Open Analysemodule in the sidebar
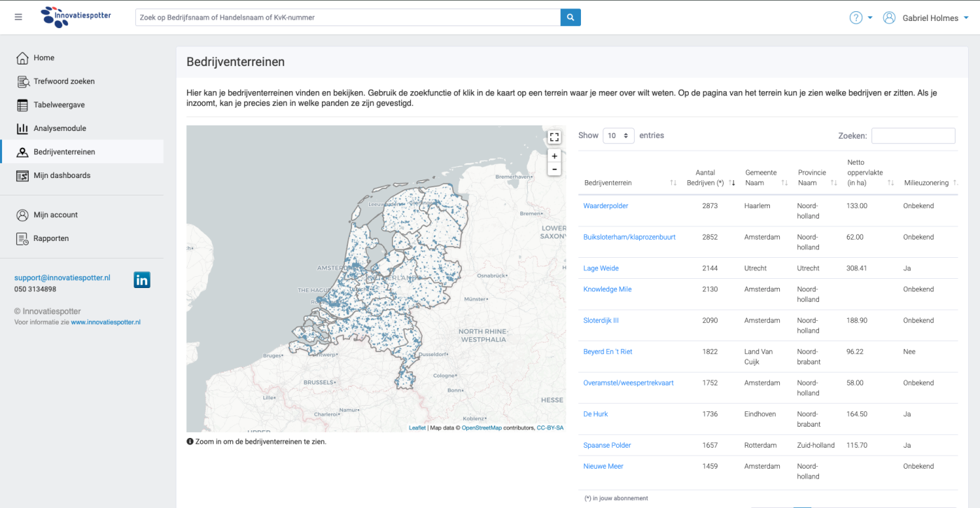Viewport: 980px width, 508px height. coord(59,128)
